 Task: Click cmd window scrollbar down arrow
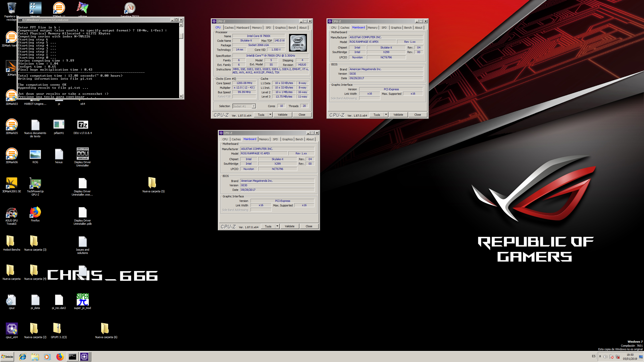click(x=181, y=96)
